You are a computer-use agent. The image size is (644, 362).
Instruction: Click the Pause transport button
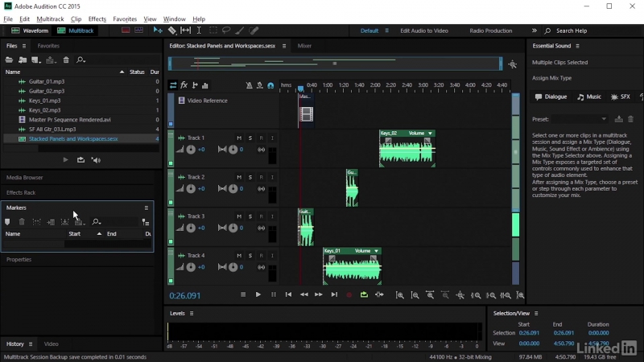tap(274, 294)
